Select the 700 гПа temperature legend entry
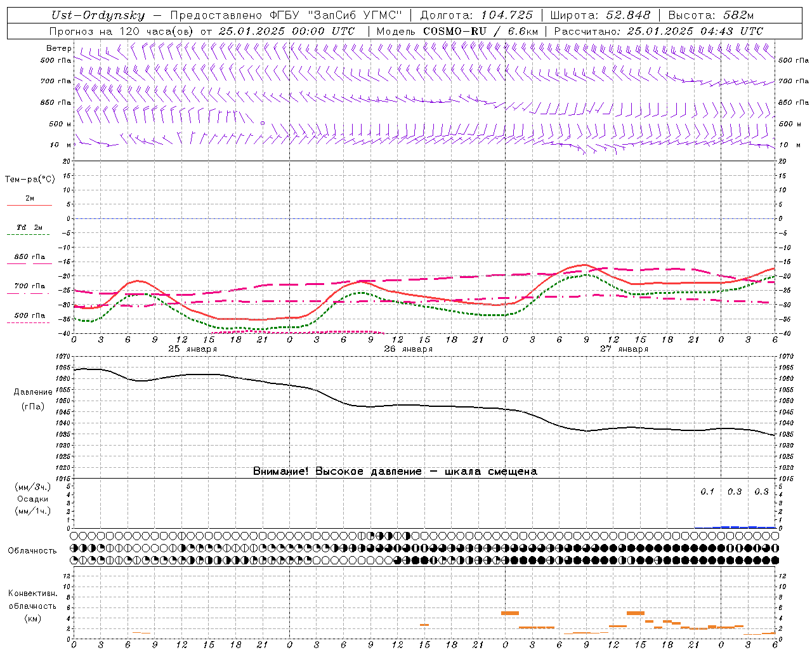 pyautogui.click(x=29, y=286)
